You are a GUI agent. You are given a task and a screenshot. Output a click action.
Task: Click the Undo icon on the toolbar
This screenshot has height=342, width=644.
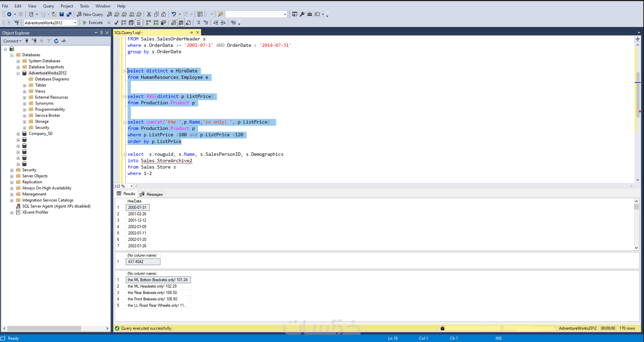coord(173,14)
